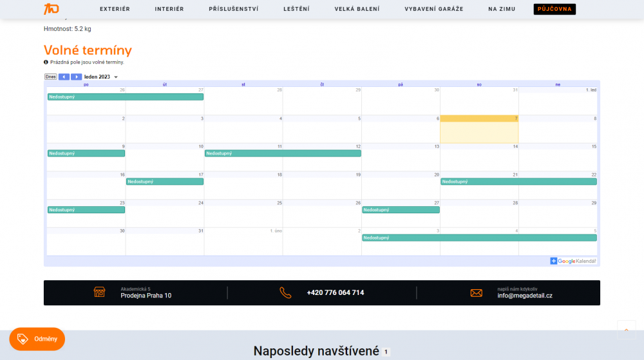Image resolution: width=644 pixels, height=360 pixels.
Task: Open the Exteriér menu
Action: pyautogui.click(x=115, y=9)
